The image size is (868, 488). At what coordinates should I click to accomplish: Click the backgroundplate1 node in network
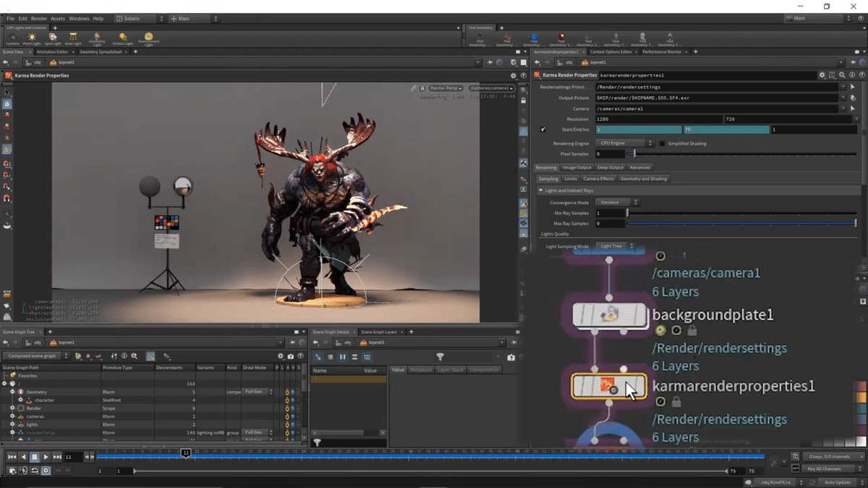coord(609,314)
